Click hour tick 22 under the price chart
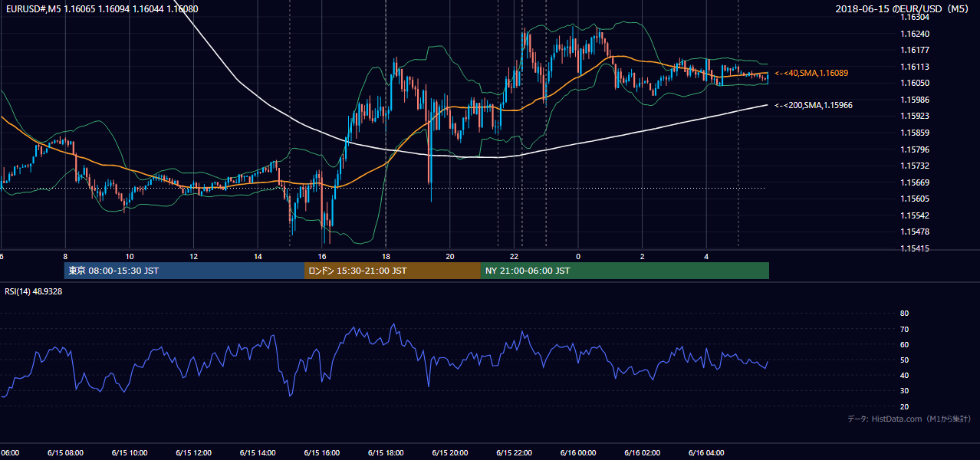 515,257
